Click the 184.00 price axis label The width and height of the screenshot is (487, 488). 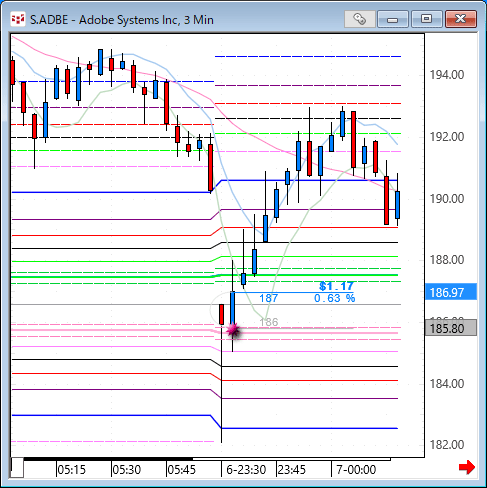click(447, 384)
